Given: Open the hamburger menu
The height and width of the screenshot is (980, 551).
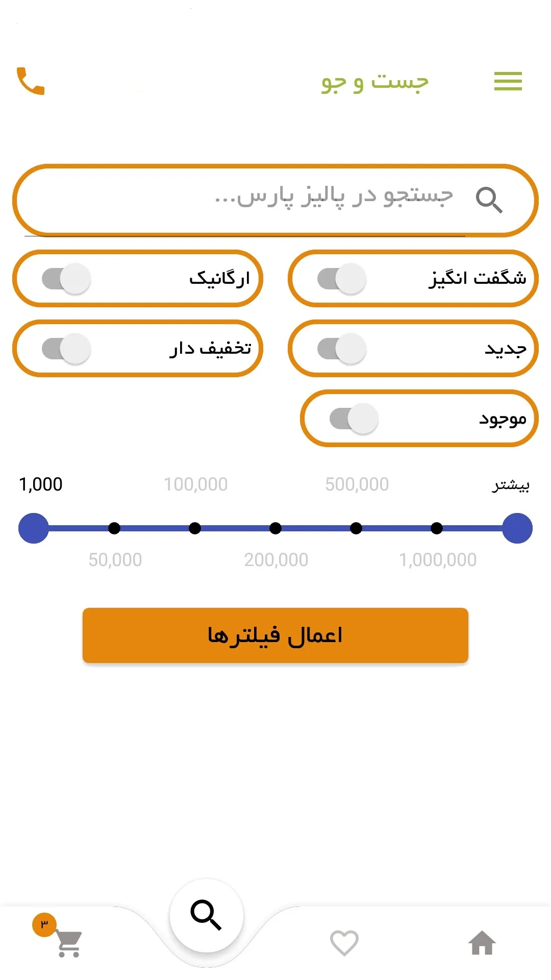Looking at the screenshot, I should point(508,81).
